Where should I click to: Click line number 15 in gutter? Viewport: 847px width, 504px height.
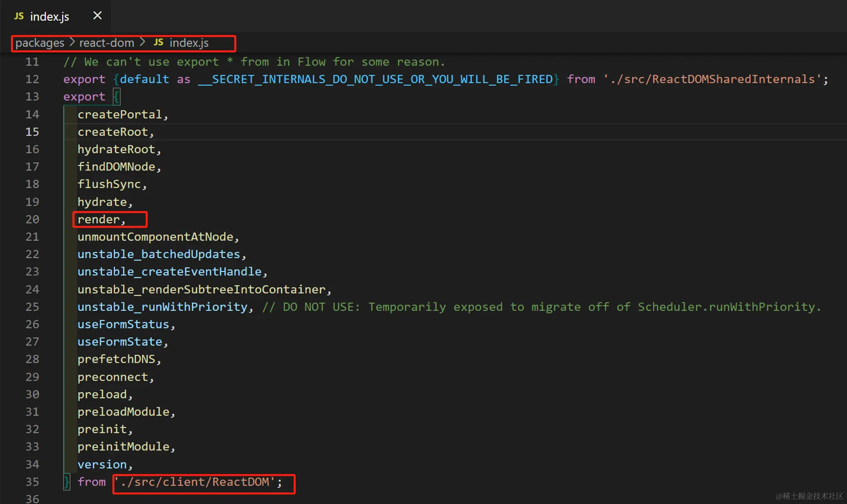[x=32, y=132]
